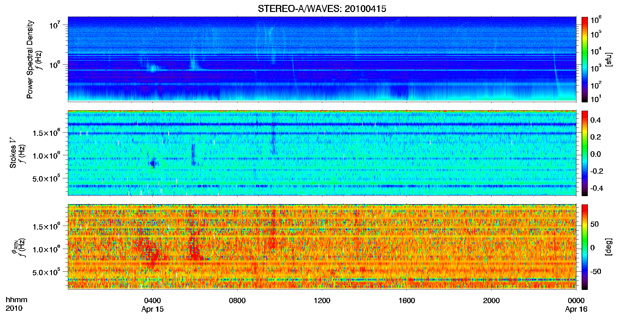Click the 1200 time tick label
The width and height of the screenshot is (644, 332).
coord(322,301)
